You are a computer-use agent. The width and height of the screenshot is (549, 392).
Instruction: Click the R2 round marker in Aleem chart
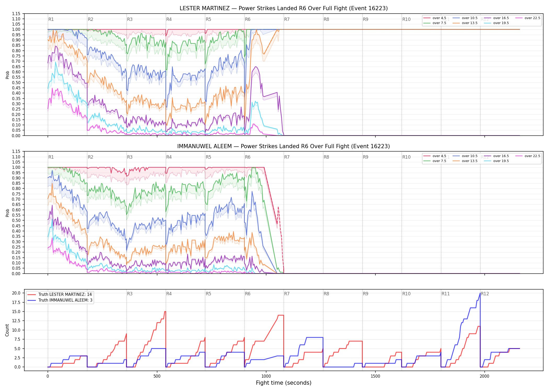[x=90, y=157]
